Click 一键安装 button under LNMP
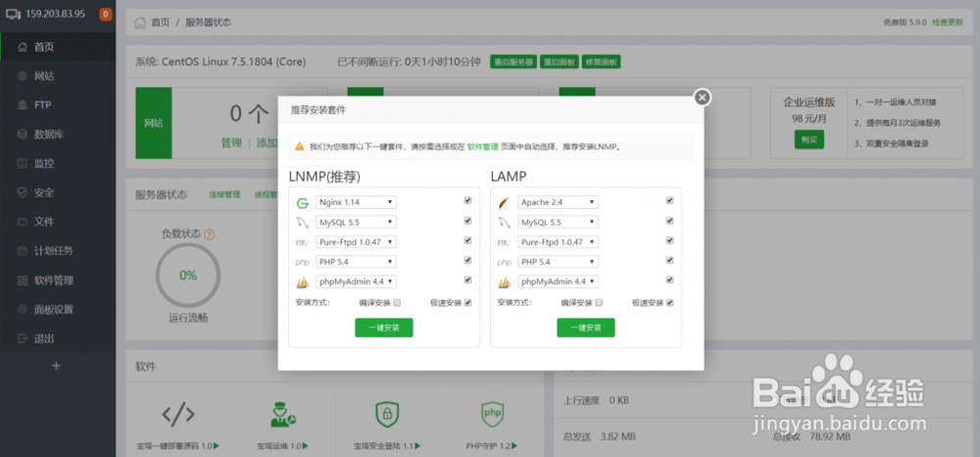The image size is (980, 457). coord(384,328)
